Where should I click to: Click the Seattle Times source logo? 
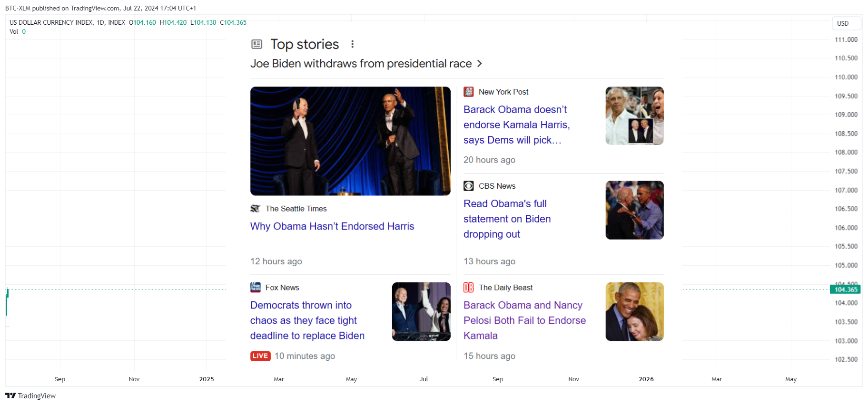(x=256, y=209)
